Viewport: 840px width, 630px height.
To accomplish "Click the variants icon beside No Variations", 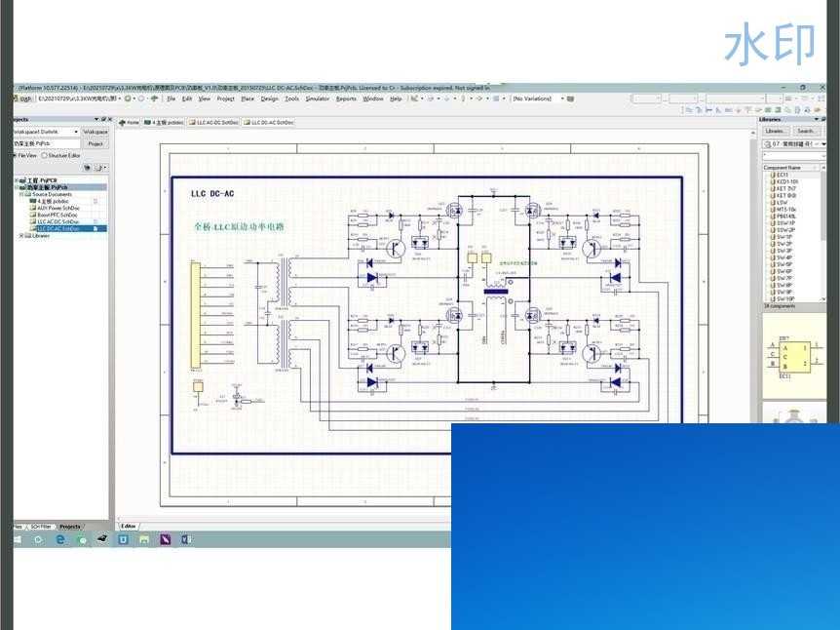I will [570, 98].
